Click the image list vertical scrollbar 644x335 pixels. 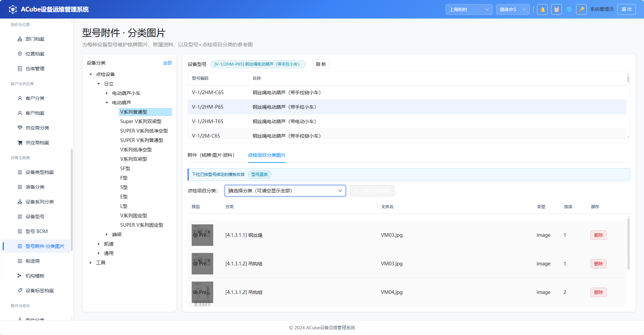629,244
